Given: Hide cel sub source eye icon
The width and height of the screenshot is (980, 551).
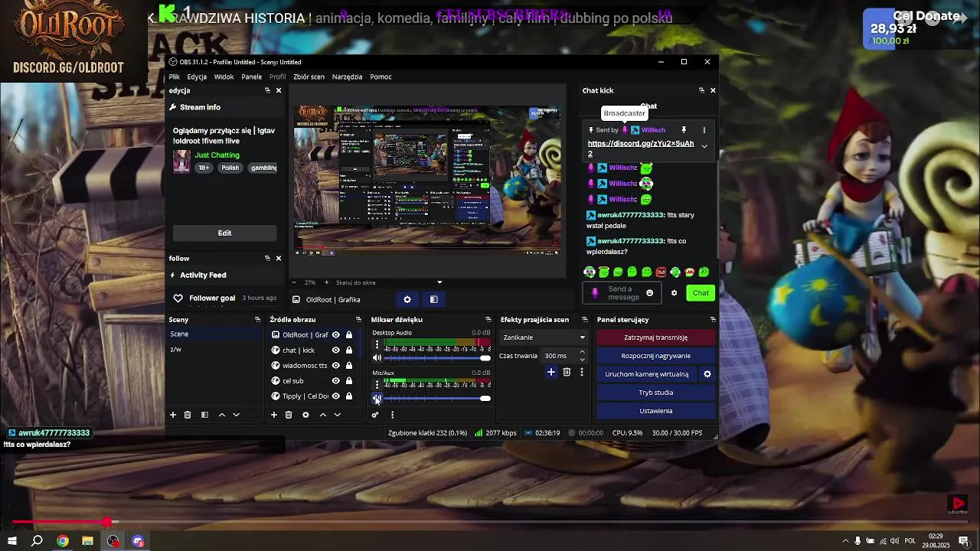Looking at the screenshot, I should 335,380.
